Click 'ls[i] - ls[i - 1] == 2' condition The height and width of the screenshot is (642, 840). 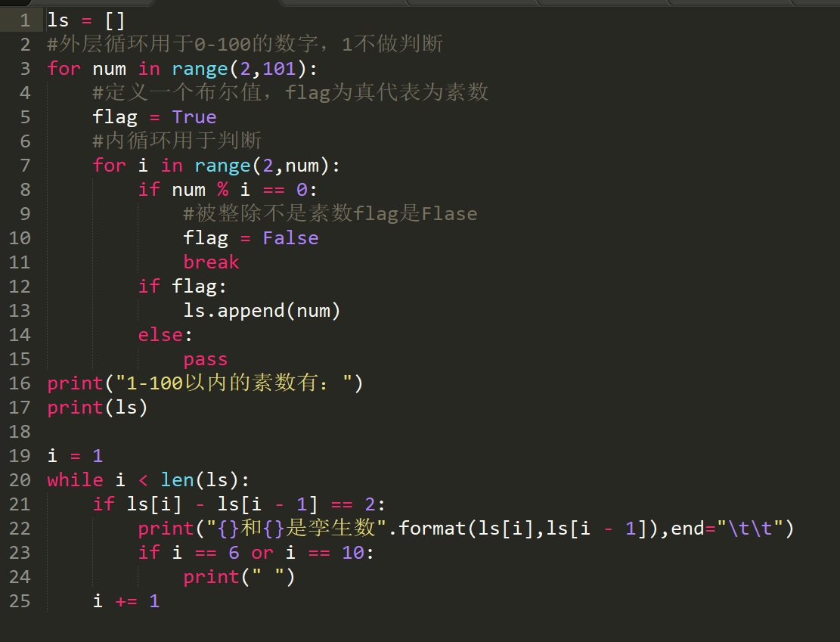click(251, 504)
